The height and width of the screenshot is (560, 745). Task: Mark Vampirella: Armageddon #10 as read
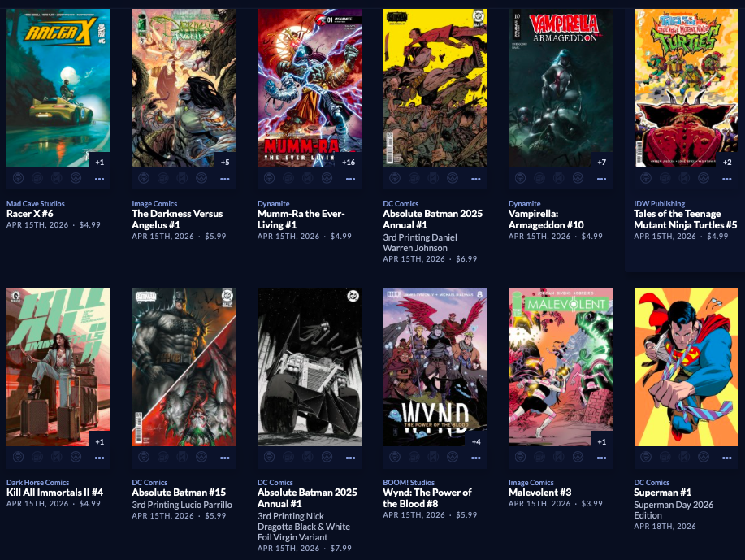[x=559, y=178]
